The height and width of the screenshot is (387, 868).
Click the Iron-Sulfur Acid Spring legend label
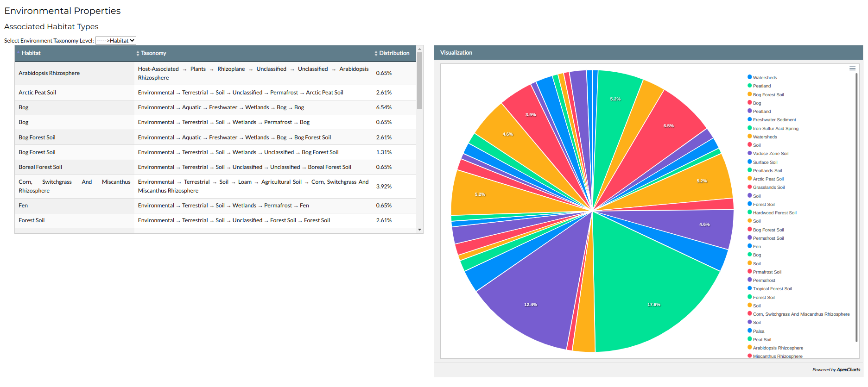click(775, 129)
